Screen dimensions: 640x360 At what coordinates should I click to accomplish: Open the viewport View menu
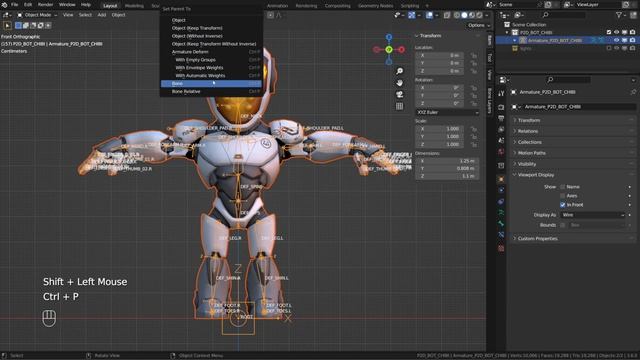click(68, 15)
